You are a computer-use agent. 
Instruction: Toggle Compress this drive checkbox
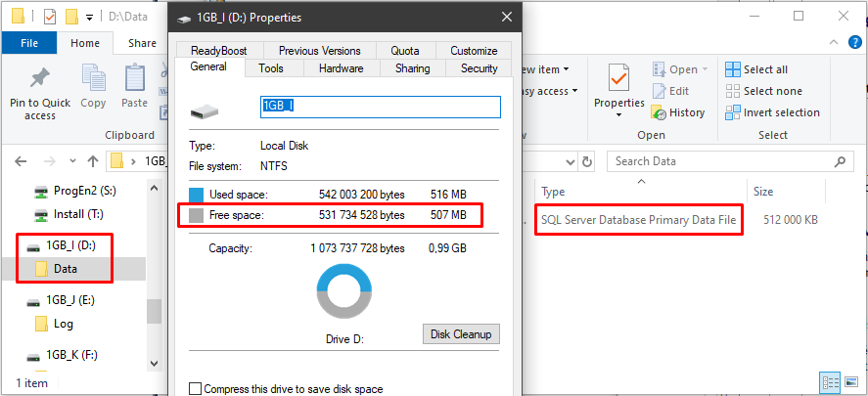point(195,389)
